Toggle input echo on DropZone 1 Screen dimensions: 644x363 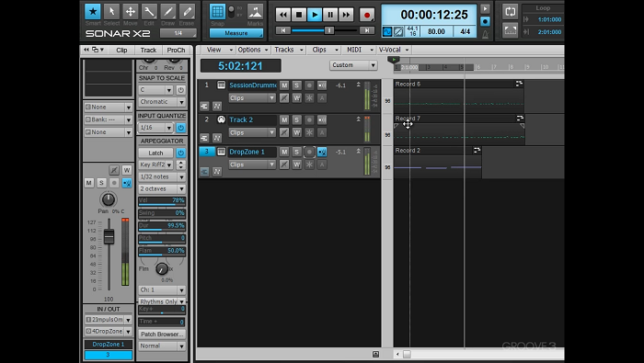tap(322, 152)
